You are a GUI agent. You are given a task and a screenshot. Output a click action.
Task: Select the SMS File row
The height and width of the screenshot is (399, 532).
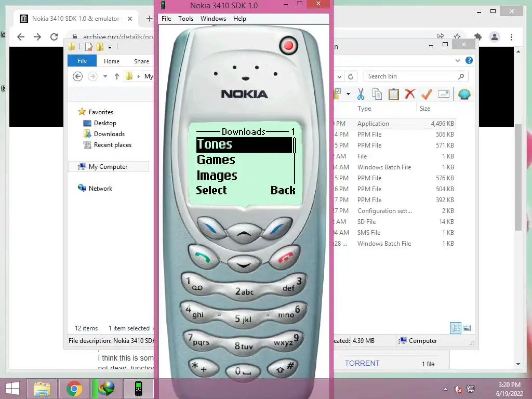tap(394, 232)
